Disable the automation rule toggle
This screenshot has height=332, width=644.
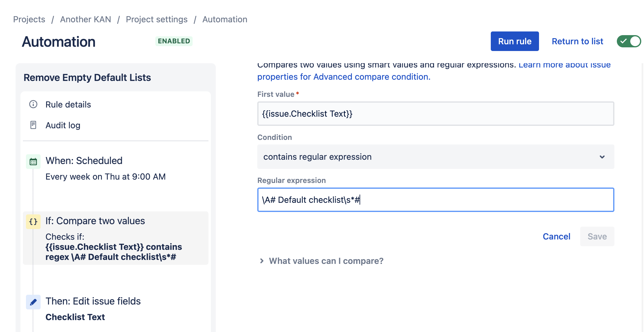(x=628, y=41)
